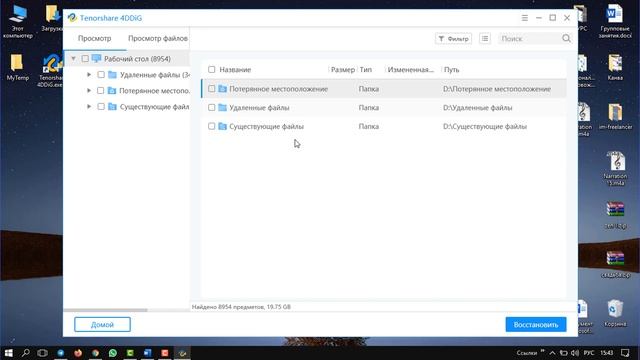Sort by the Путь column header

click(x=451, y=70)
